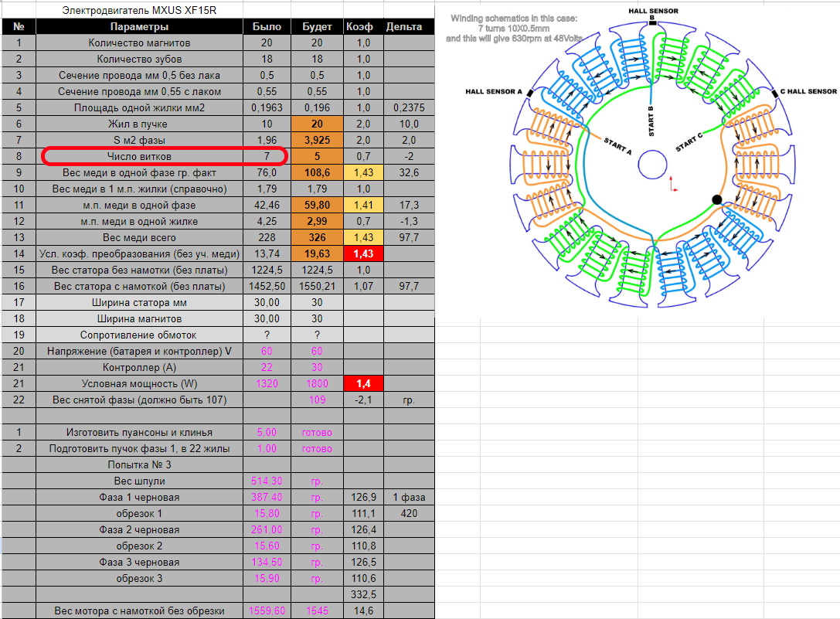The image size is (840, 619).
Task: Select the "Попытка № 3" cell
Action: tap(139, 464)
